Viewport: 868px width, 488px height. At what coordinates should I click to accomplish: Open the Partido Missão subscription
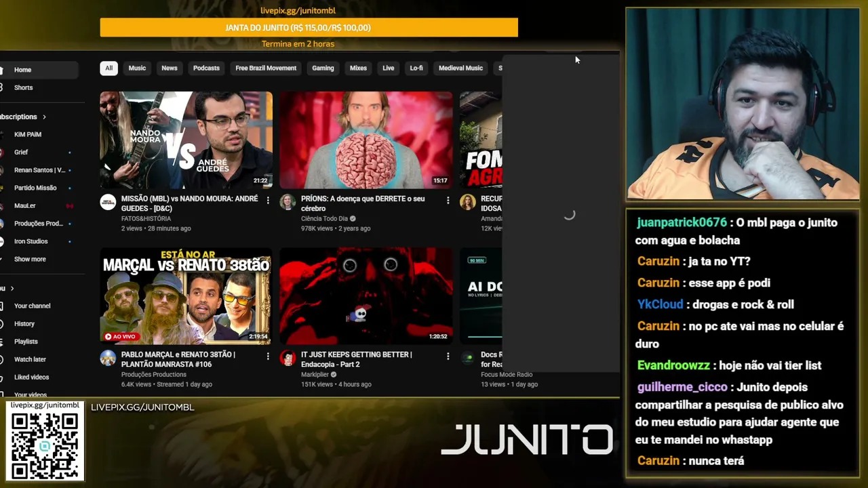[x=38, y=188]
